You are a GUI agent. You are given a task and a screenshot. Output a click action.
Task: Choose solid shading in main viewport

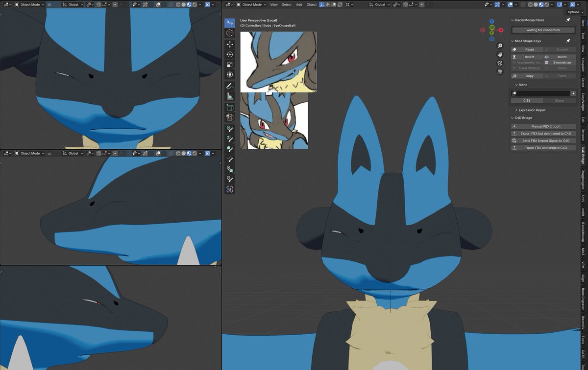click(x=536, y=4)
